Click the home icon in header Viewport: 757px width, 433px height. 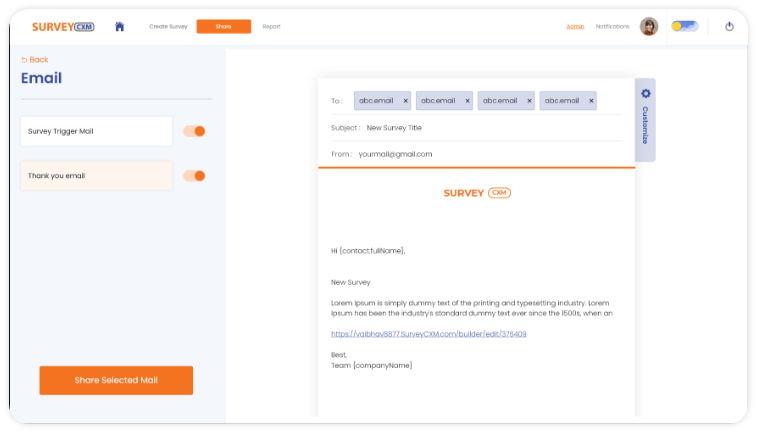coord(120,27)
